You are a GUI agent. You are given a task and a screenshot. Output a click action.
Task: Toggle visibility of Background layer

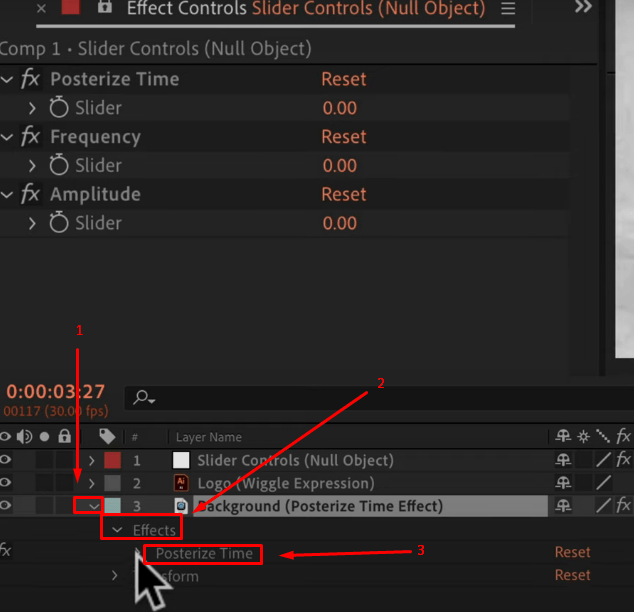(6, 505)
